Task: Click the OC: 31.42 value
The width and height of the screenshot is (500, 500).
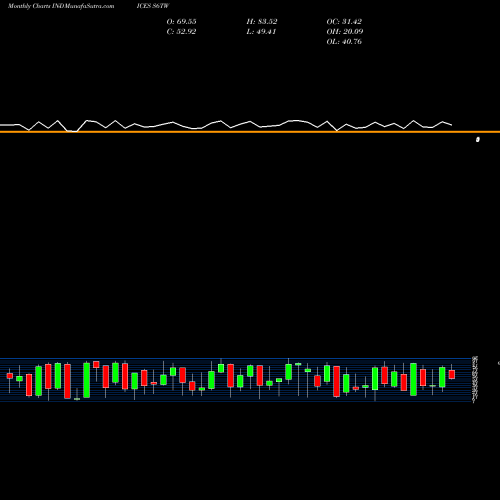Action: [x=344, y=21]
